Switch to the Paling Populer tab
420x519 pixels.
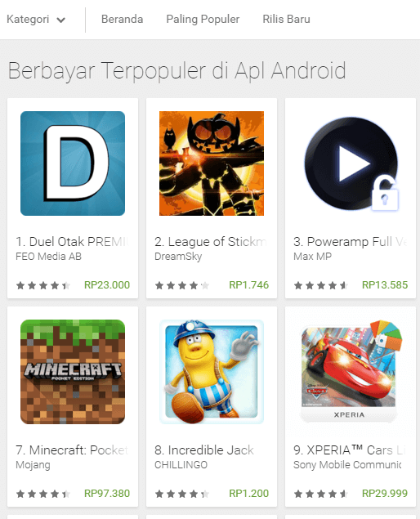point(203,19)
